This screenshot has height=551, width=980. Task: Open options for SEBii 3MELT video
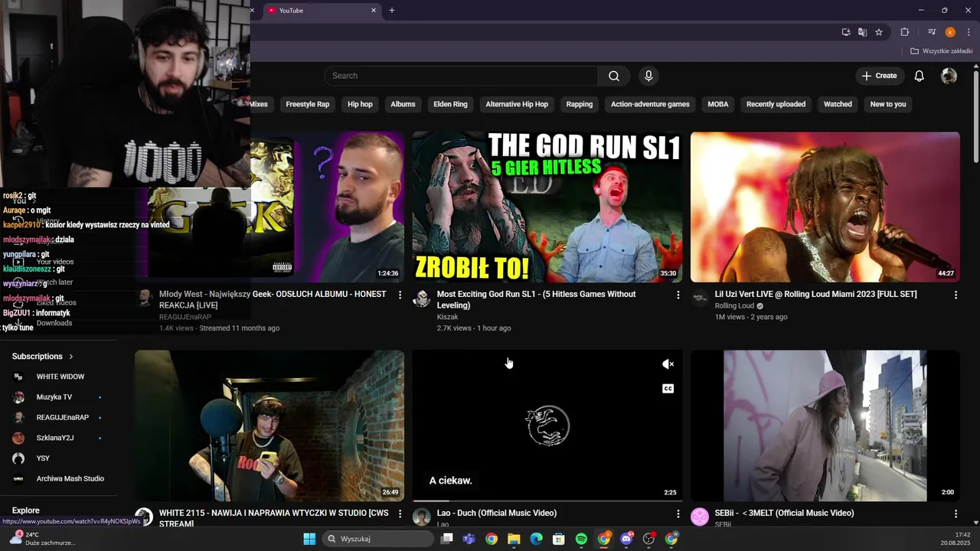click(955, 514)
